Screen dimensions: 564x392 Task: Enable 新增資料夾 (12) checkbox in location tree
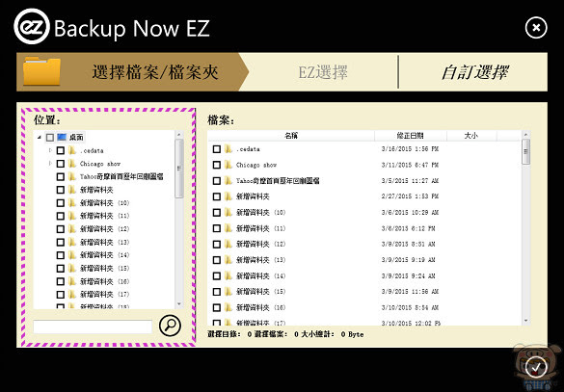pos(61,229)
